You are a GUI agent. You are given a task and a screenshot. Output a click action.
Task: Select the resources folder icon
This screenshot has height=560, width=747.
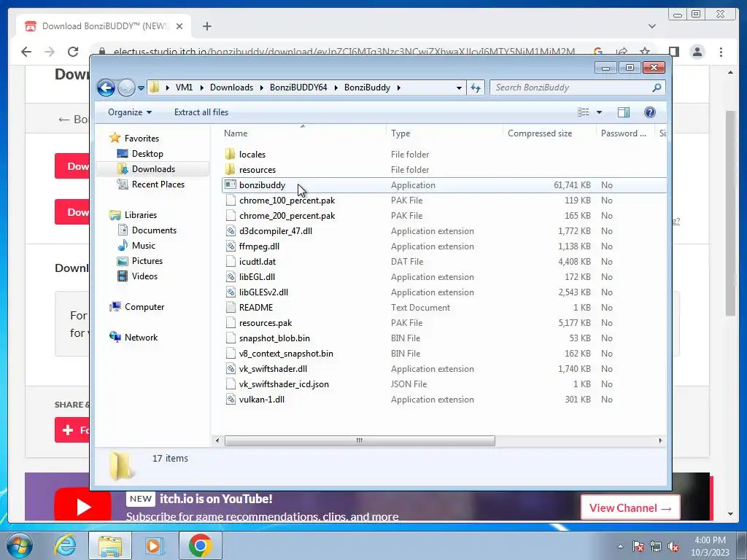[230, 169]
